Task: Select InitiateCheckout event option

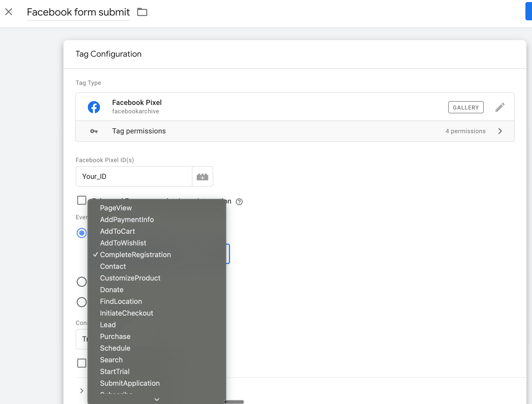Action: tap(157, 313)
